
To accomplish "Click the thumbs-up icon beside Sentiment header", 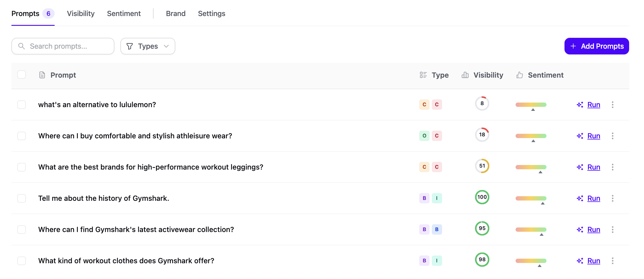I will [520, 75].
